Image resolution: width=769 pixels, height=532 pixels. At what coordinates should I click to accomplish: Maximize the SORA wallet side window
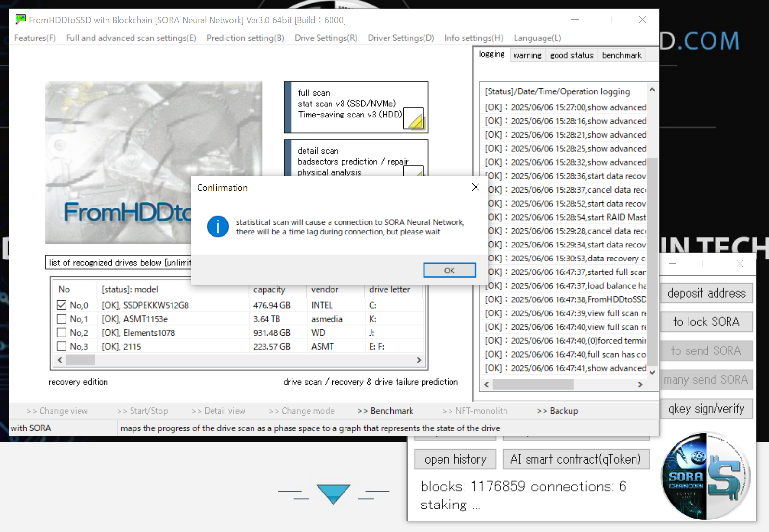[706, 263]
